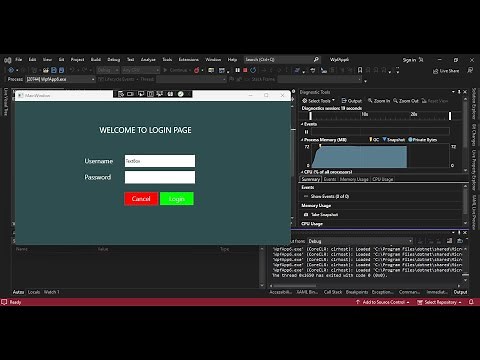Viewport: 480px width, 360px height.
Task: Click the Take Snapshot link
Action: 324,215
